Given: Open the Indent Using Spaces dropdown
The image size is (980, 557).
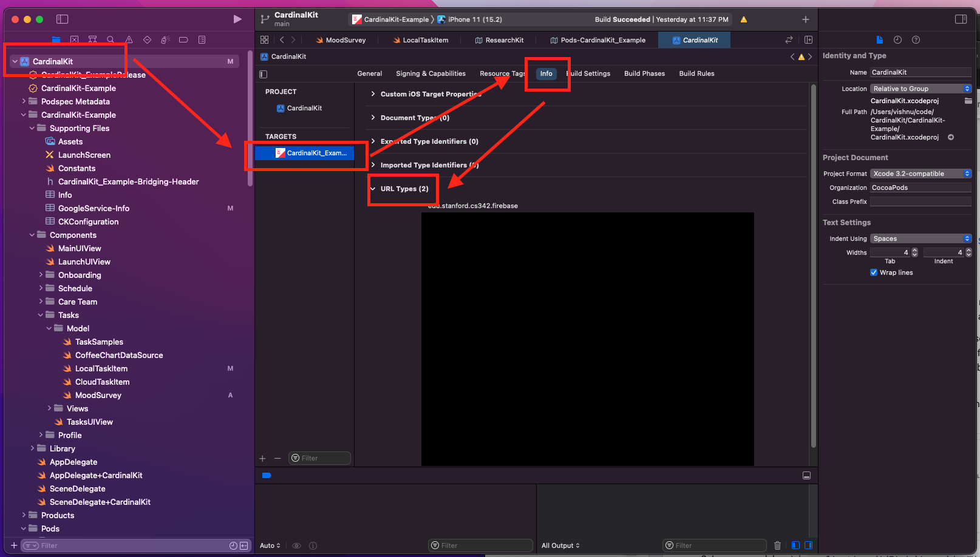Looking at the screenshot, I should click(x=920, y=238).
